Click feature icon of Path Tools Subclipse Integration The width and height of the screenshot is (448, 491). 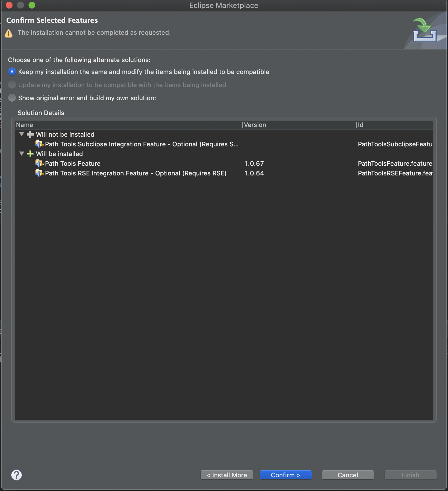(39, 144)
